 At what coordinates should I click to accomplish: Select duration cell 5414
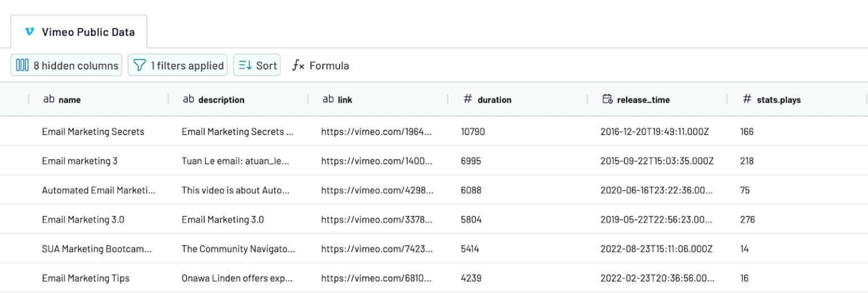470,249
